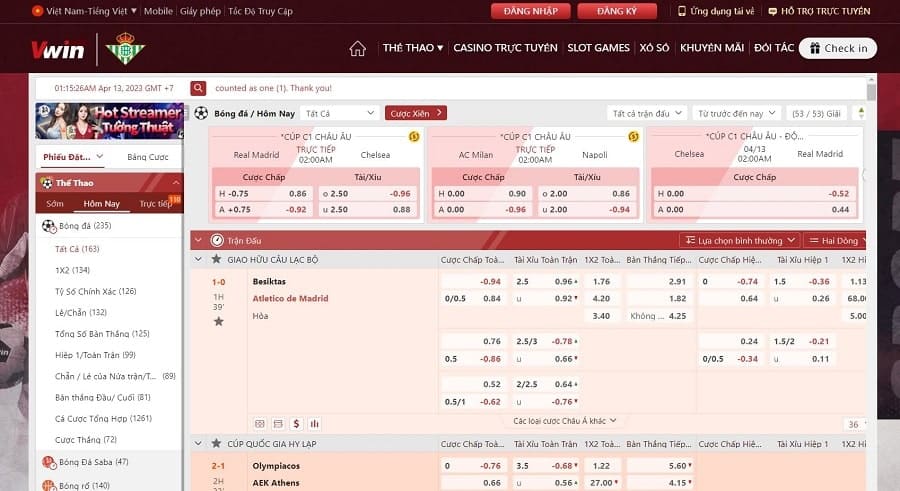The image size is (900, 491).
Task: Collapse the Thể Thao sidebar panel
Action: click(x=176, y=183)
